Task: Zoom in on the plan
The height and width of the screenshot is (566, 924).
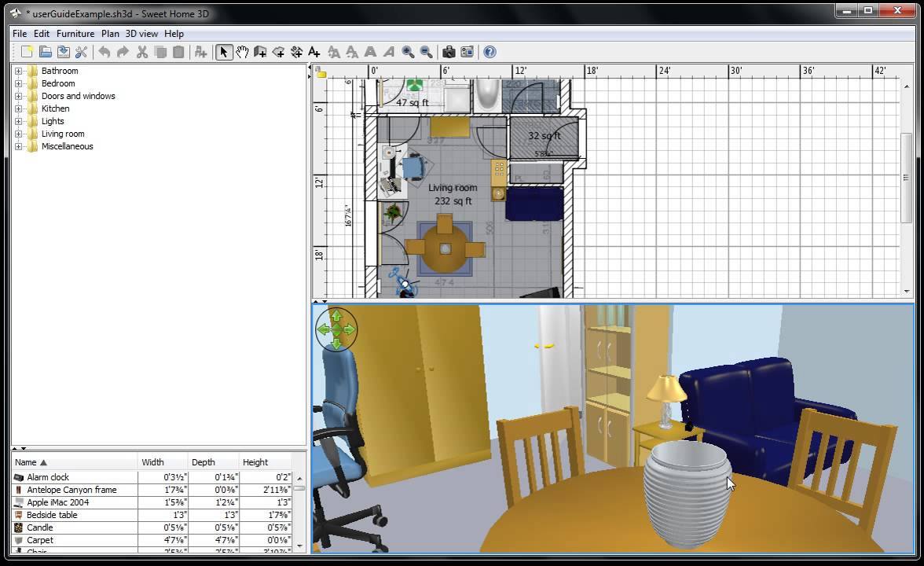Action: coord(408,52)
